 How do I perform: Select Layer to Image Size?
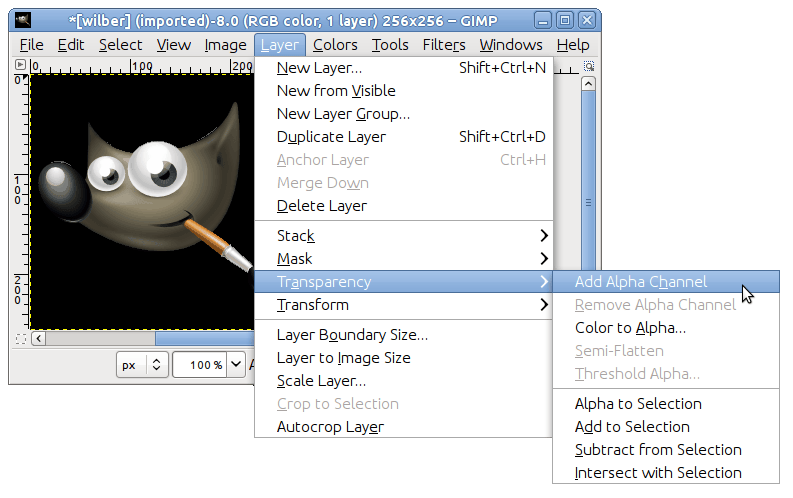[404, 358]
